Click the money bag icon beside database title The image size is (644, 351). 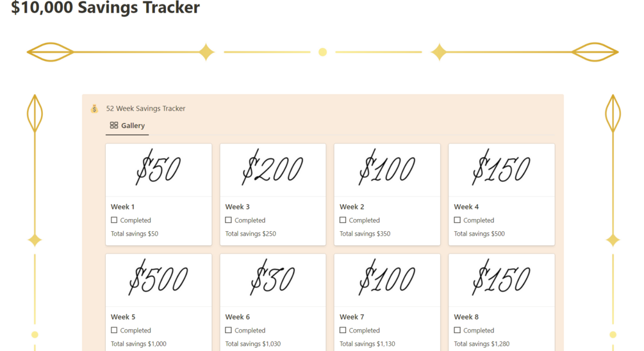pos(95,109)
